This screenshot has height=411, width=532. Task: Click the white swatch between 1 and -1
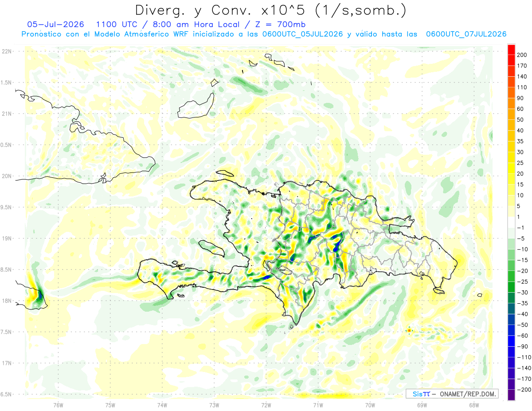pyautogui.click(x=511, y=222)
